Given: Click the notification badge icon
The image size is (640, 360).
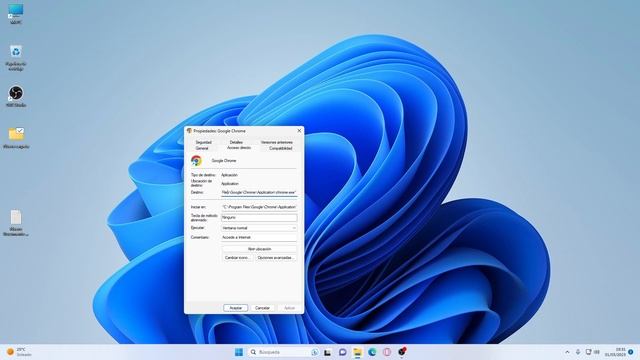Looking at the screenshot, I should pyautogui.click(x=631, y=352).
